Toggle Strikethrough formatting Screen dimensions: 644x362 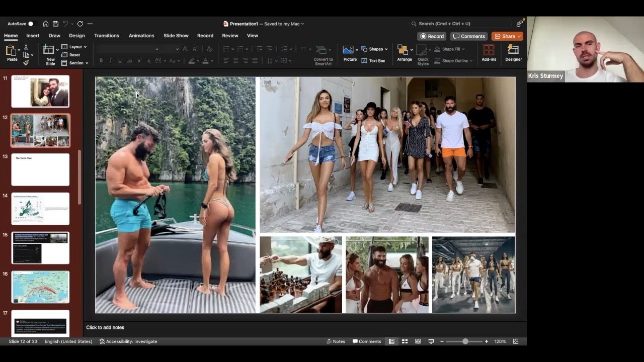129,61
